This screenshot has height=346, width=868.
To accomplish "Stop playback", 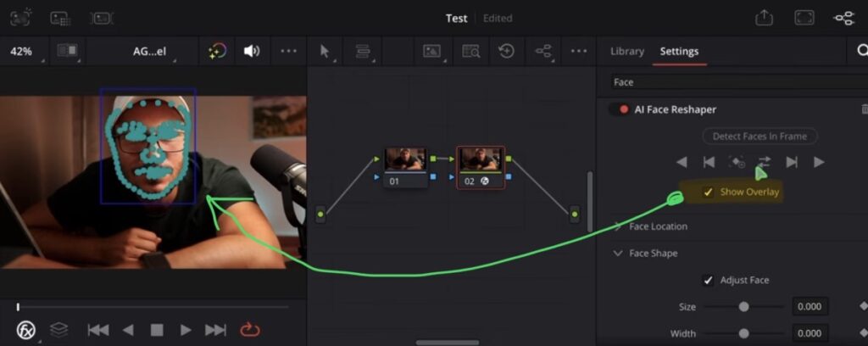I will [157, 331].
